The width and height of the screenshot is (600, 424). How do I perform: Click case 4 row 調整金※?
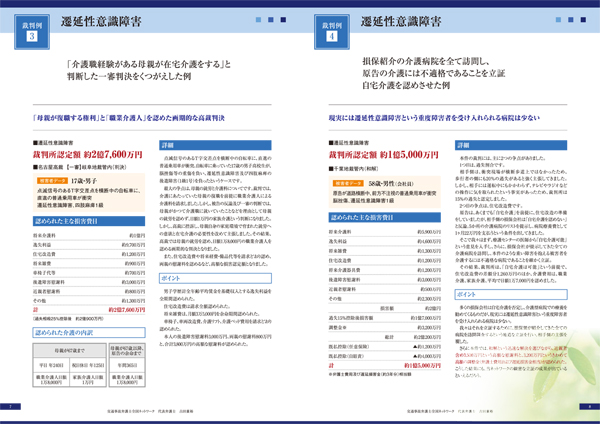[385, 328]
